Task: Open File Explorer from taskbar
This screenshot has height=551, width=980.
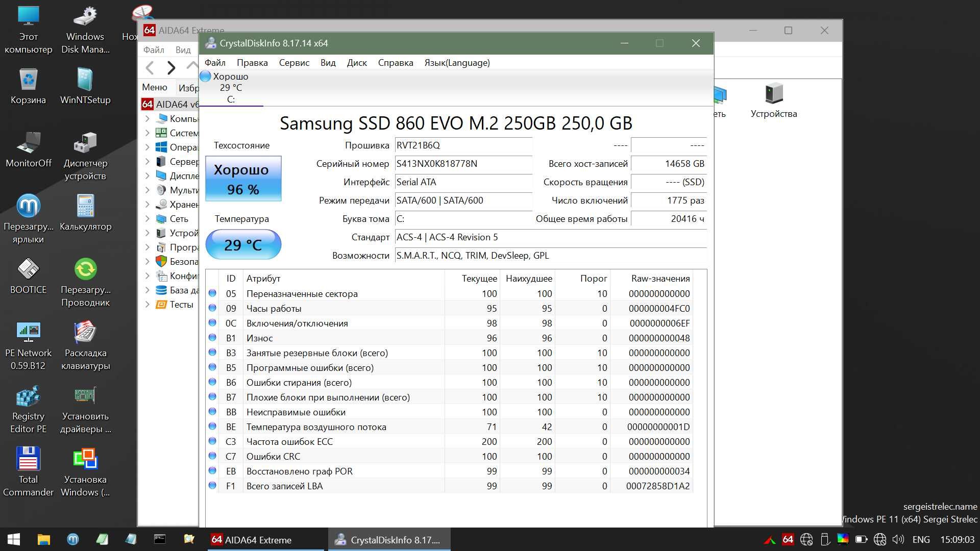Action: pyautogui.click(x=44, y=539)
